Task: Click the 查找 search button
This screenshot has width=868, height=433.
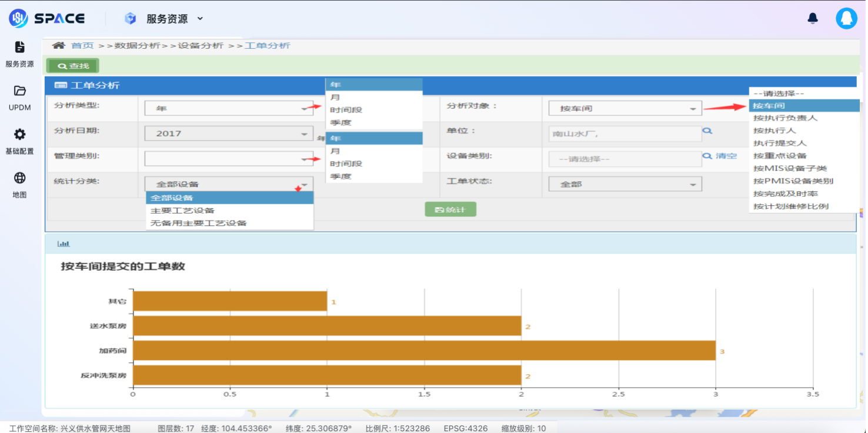Action: pos(73,66)
